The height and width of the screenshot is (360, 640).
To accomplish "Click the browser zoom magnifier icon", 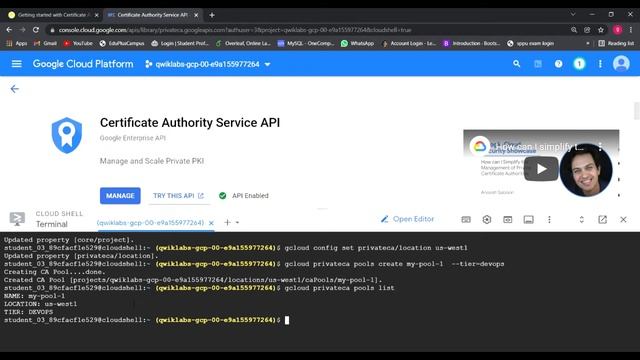I will pos(574,30).
